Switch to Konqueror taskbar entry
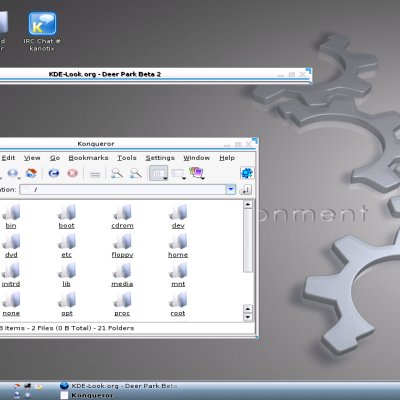 87,395
